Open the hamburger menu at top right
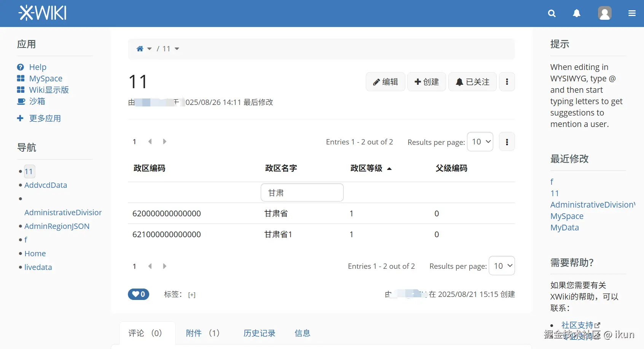The height and width of the screenshot is (349, 644). tap(632, 13)
